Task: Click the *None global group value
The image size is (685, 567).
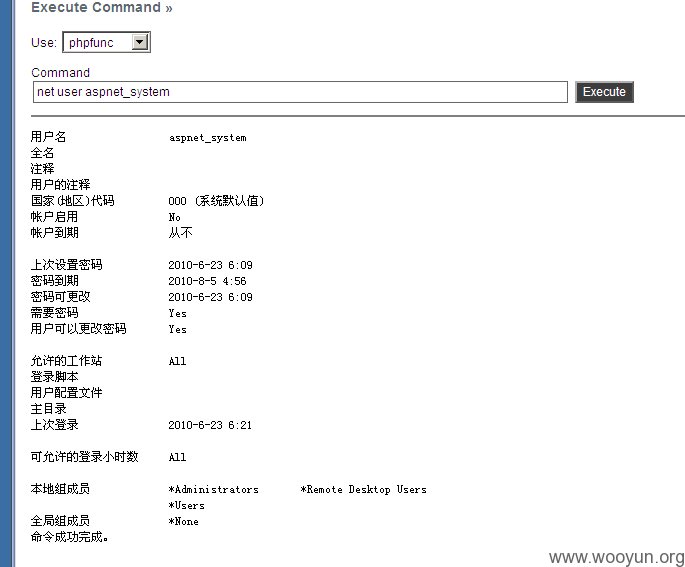Action: coord(183,522)
